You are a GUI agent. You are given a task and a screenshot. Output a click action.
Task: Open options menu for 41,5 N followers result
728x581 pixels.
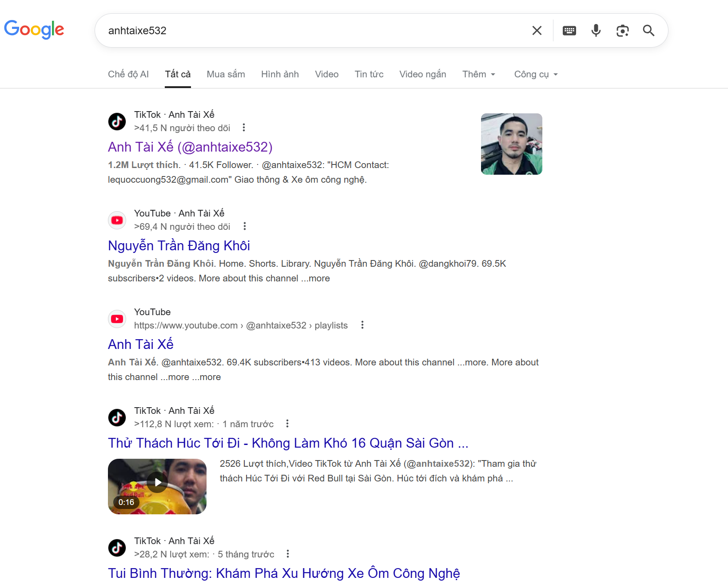point(244,128)
